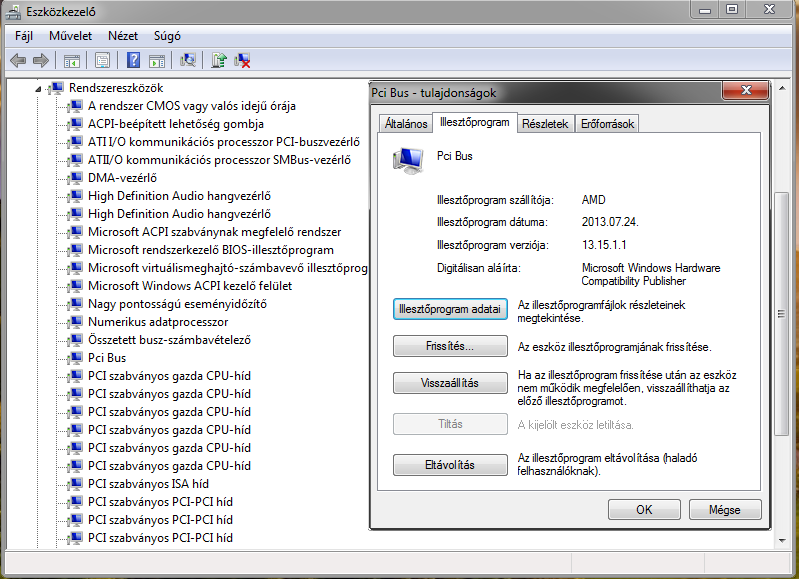Viewport: 799px width, 579px height.
Task: Click the DMA-vezérlő device icon
Action: [76, 177]
